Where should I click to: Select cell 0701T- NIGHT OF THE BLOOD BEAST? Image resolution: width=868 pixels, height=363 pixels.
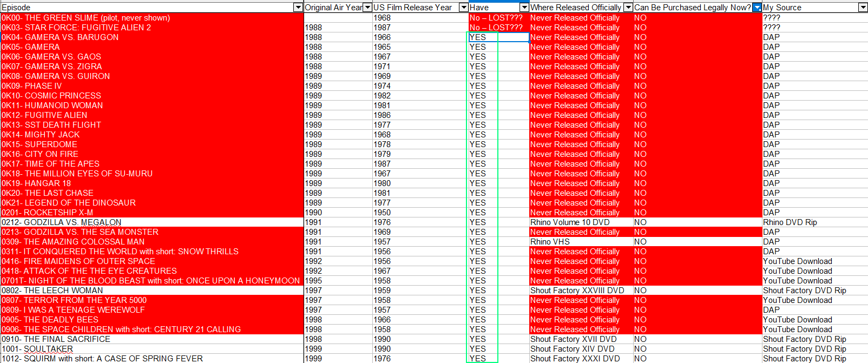pyautogui.click(x=152, y=281)
